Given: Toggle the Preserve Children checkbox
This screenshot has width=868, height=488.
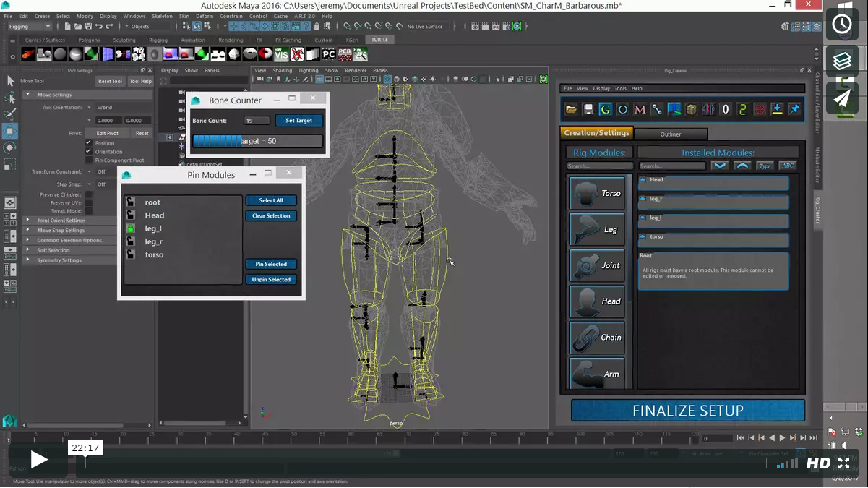Looking at the screenshot, I should 89,194.
